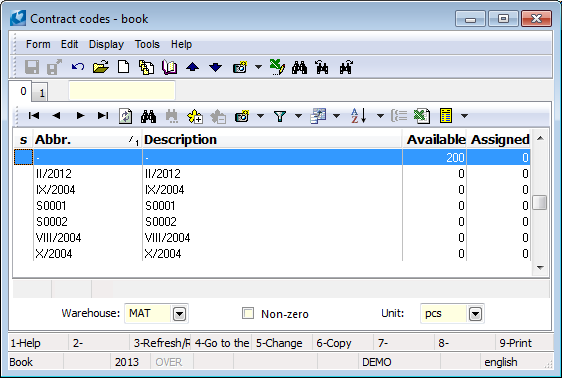The height and width of the screenshot is (378, 562).
Task: Click the Export to Excel icon in grid toolbar
Action: click(x=422, y=116)
